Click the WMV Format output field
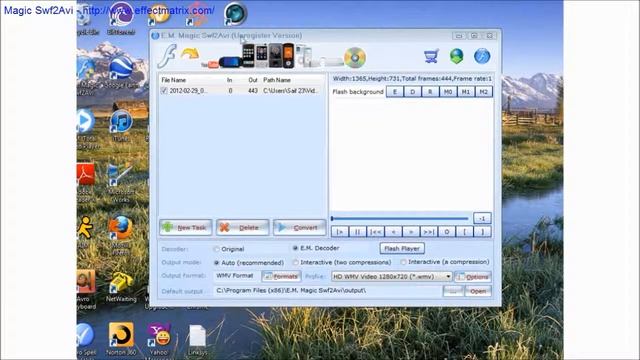Screen dimensions: 640x360 click(x=236, y=276)
